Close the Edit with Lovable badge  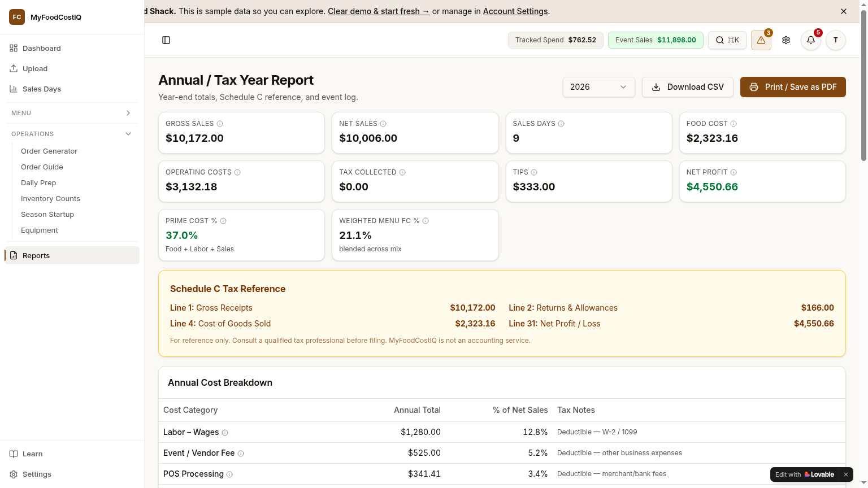coord(846,474)
